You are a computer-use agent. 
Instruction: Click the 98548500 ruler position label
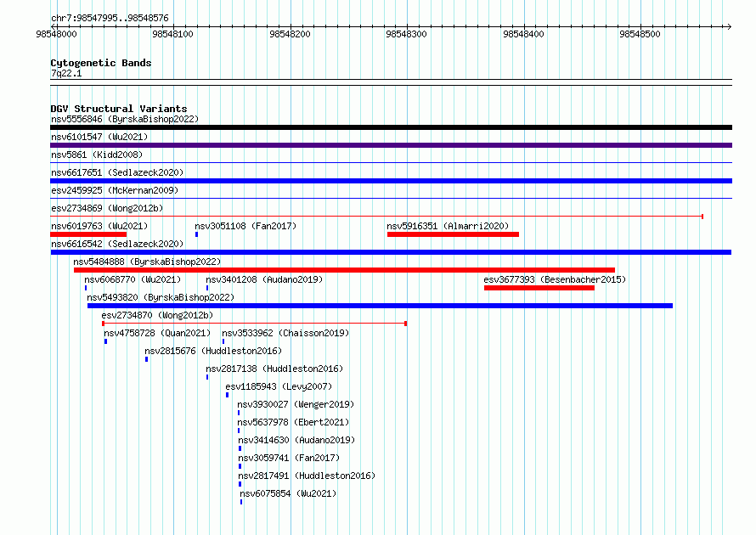point(640,34)
